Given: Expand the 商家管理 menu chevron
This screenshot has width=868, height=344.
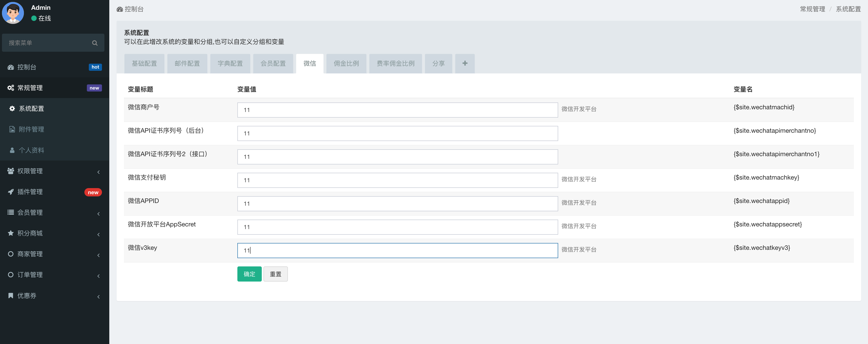Looking at the screenshot, I should [98, 255].
